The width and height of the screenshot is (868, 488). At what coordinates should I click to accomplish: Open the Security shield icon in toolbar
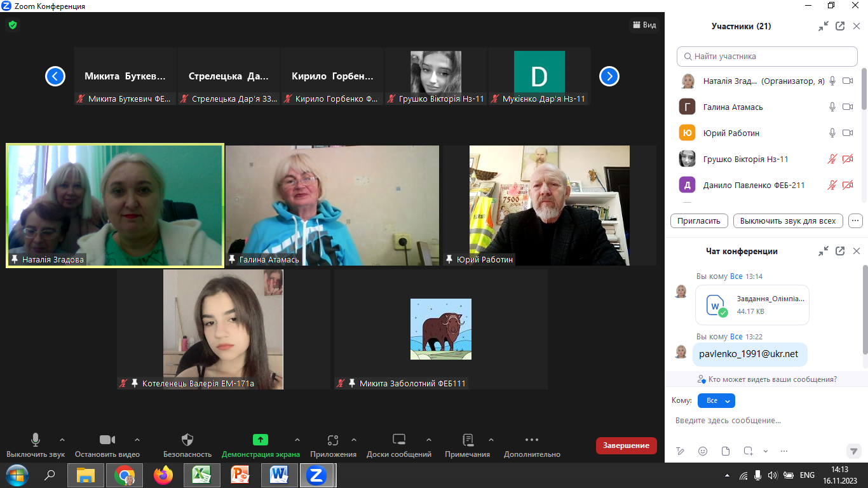(x=187, y=440)
